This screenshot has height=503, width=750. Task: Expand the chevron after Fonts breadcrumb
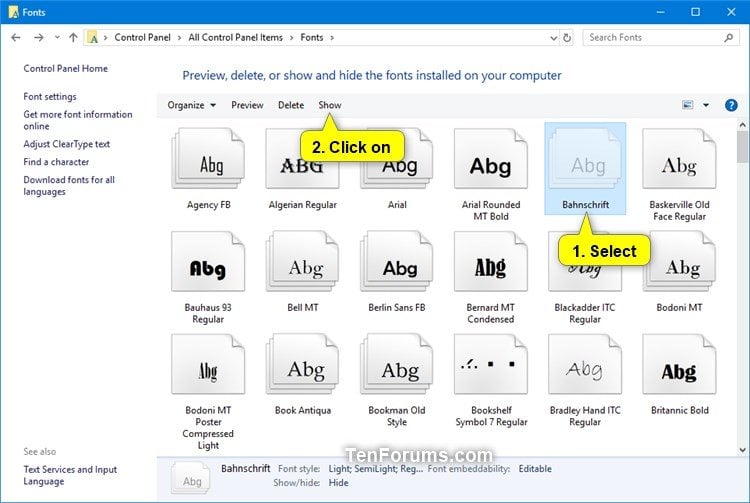[332, 38]
